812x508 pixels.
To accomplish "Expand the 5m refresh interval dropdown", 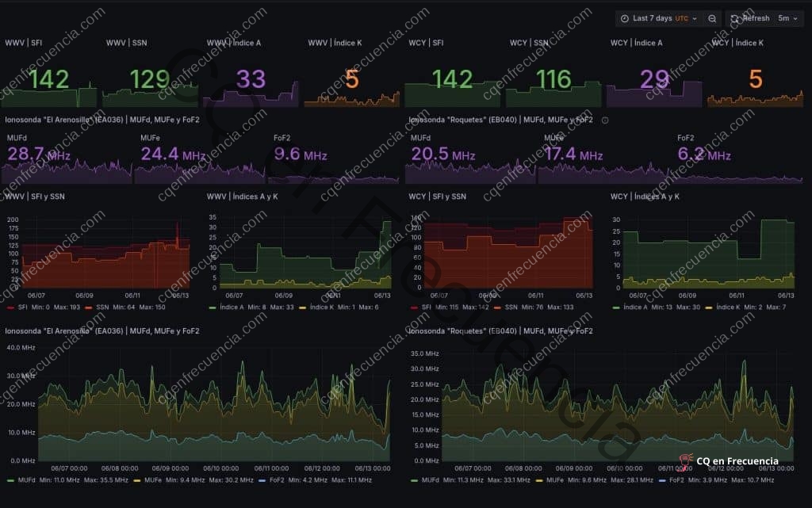I will [787, 18].
